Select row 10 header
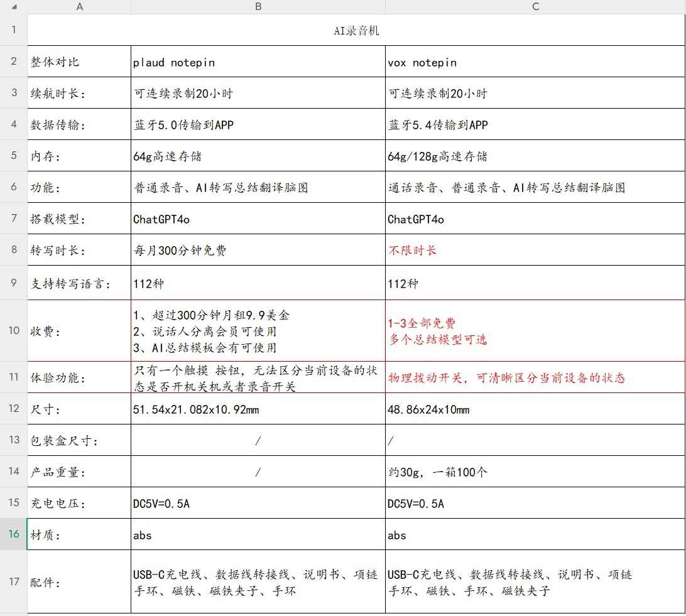 (x=14, y=330)
